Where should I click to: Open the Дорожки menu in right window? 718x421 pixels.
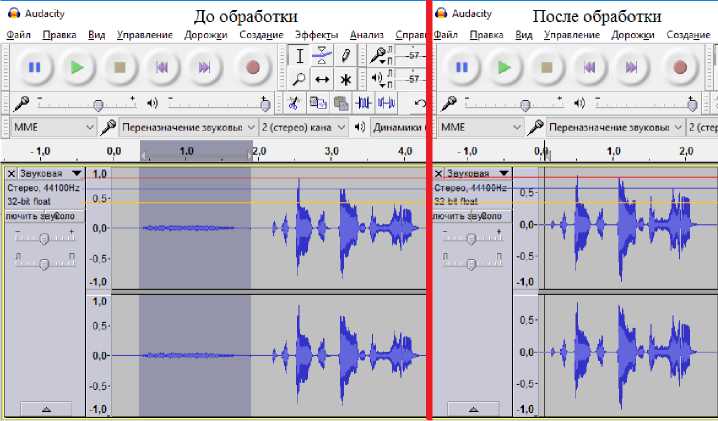tap(633, 35)
